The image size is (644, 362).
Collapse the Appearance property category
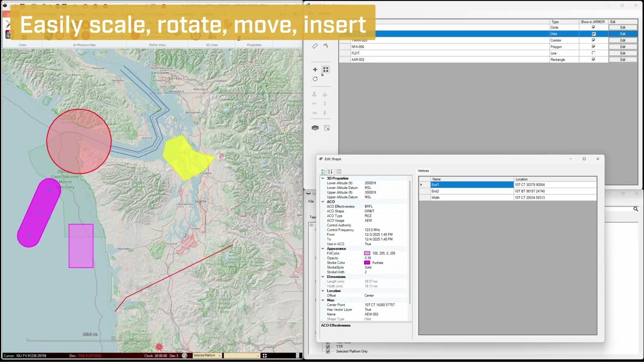323,249
